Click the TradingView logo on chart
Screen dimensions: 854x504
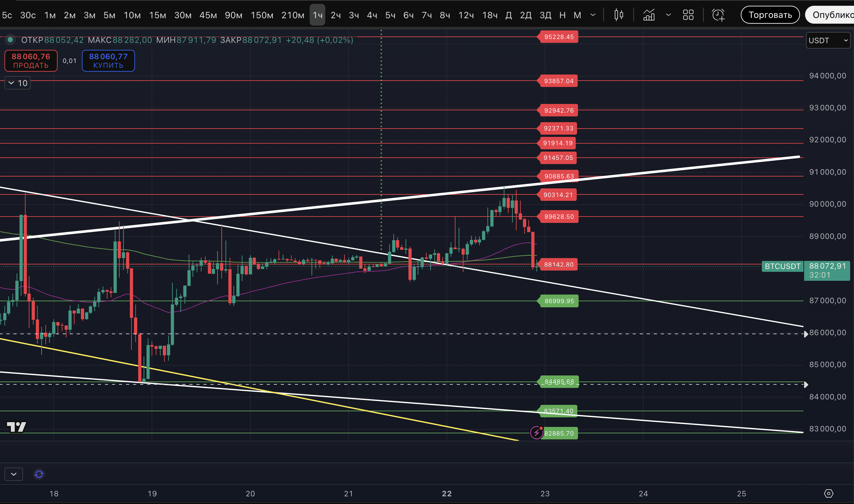[x=16, y=427]
